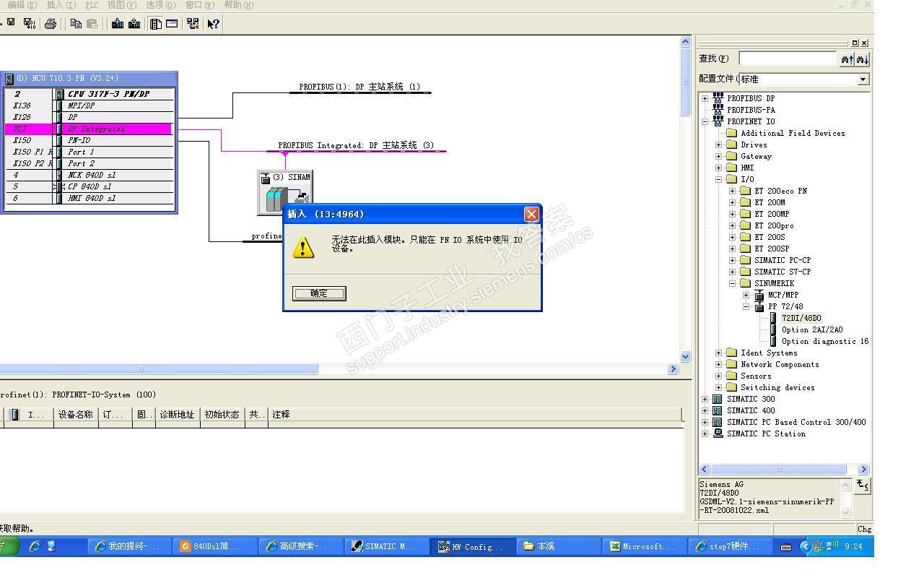Viewport: 924px width, 578px height.
Task: Select 72DI/48DO module in catalog
Action: pyautogui.click(x=801, y=318)
